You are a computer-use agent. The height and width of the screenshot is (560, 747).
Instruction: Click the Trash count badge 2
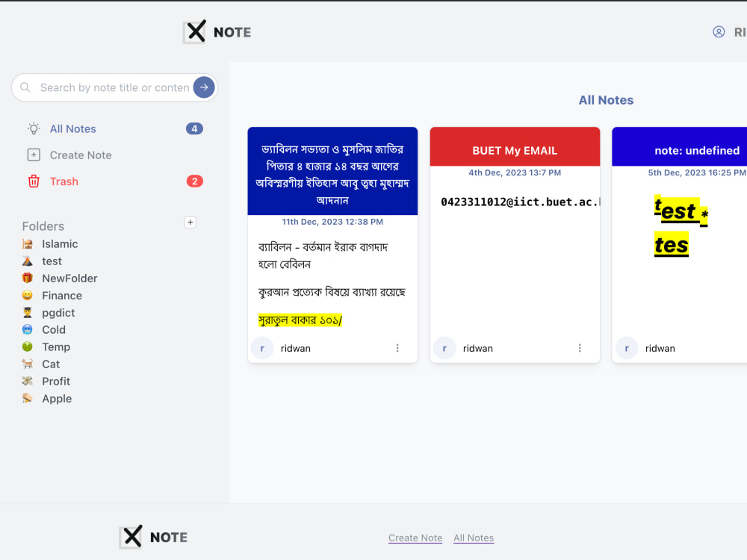click(194, 181)
